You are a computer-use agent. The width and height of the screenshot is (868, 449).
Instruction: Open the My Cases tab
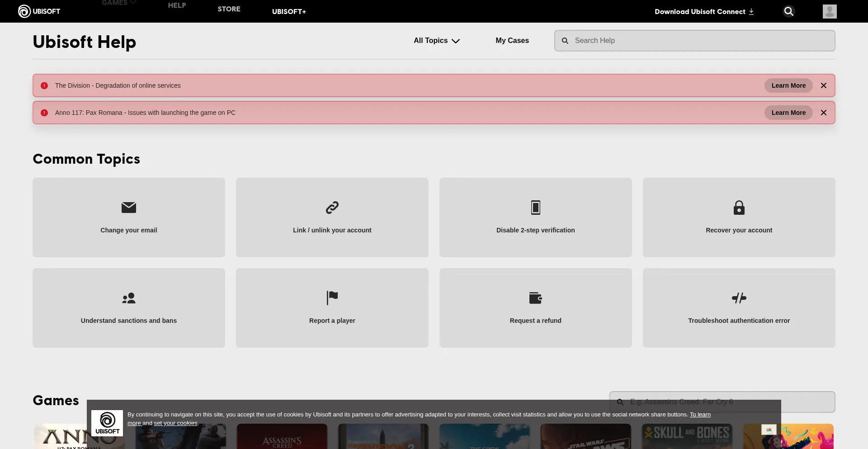[x=512, y=41]
